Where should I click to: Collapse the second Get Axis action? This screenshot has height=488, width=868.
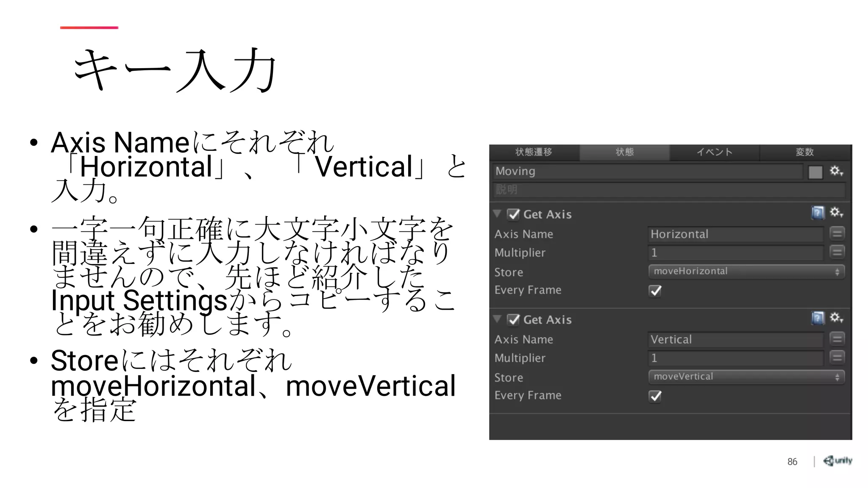coord(498,319)
